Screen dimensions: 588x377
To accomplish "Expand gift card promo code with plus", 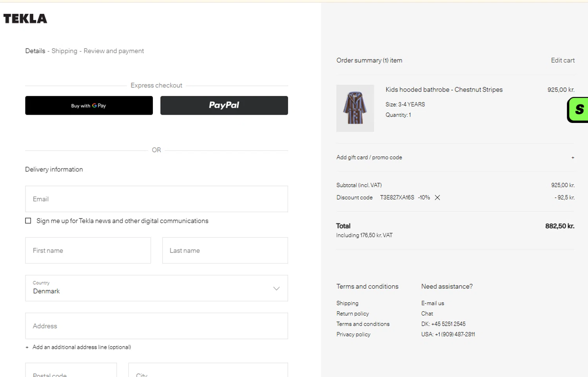I will 573,157.
